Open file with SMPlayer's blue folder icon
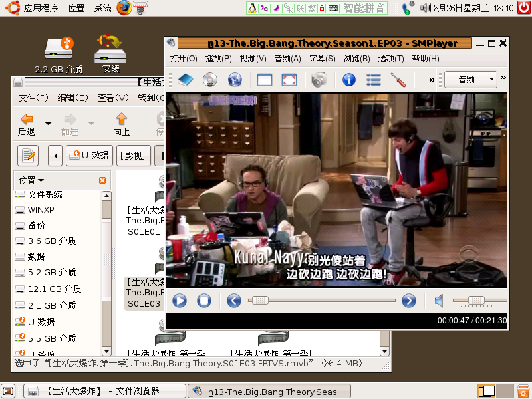 pyautogui.click(x=186, y=80)
